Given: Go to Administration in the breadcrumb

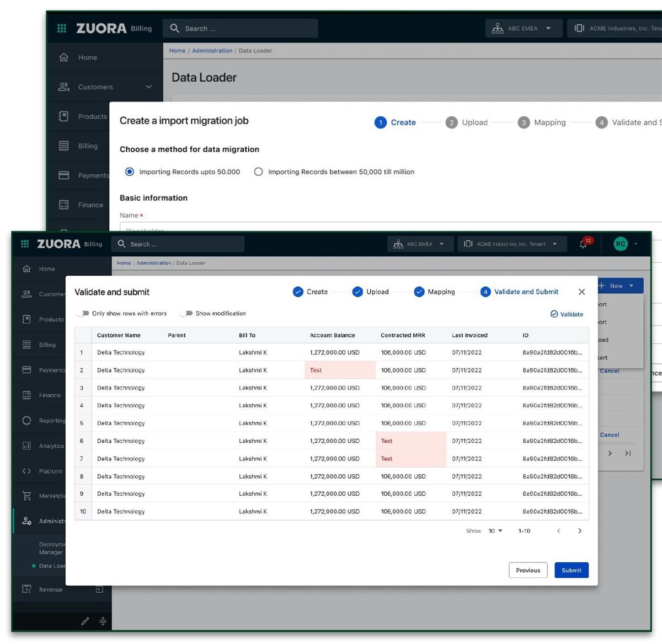Looking at the screenshot, I should 153,263.
